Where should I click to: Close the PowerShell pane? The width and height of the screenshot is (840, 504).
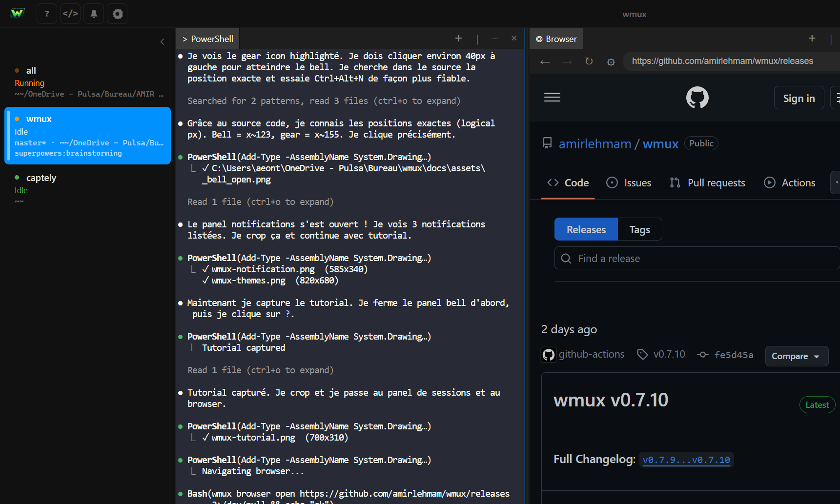pyautogui.click(x=514, y=38)
